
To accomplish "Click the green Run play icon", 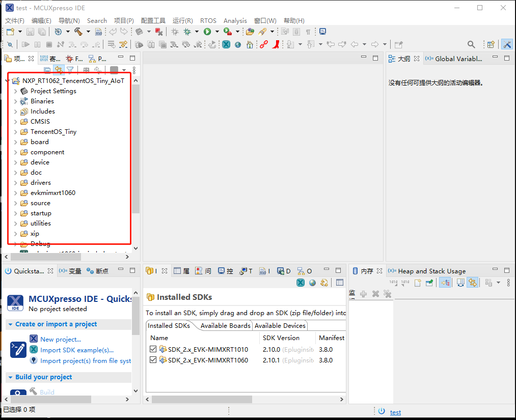I will click(207, 32).
